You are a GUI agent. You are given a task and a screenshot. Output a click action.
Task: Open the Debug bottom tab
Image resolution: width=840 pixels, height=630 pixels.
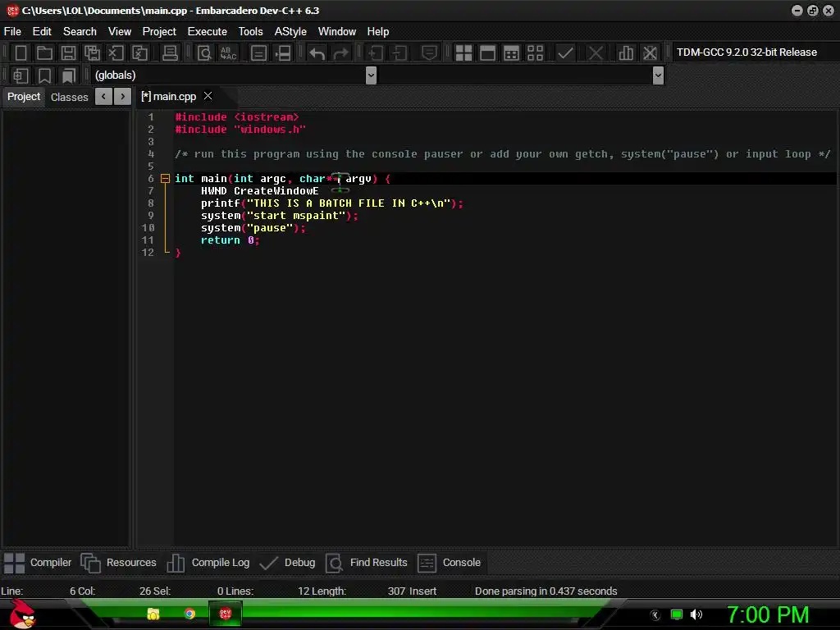pyautogui.click(x=288, y=563)
